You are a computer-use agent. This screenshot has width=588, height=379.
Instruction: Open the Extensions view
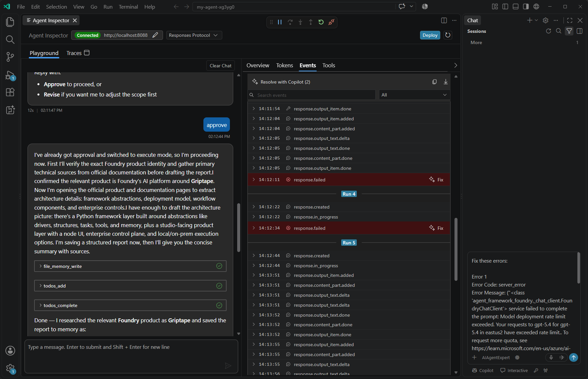pos(10,92)
